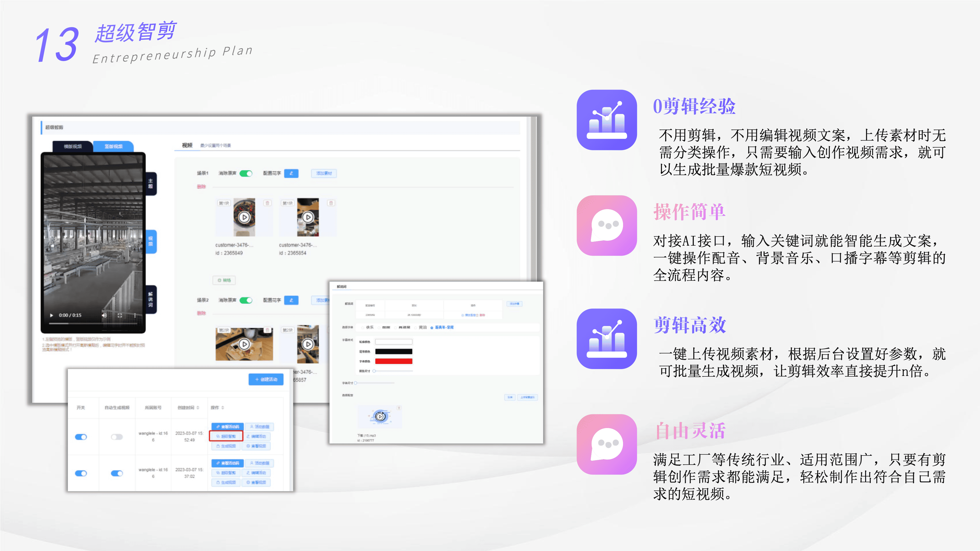This screenshot has height=551, width=980.
Task: Click the 创建活动 button
Action: tap(266, 379)
